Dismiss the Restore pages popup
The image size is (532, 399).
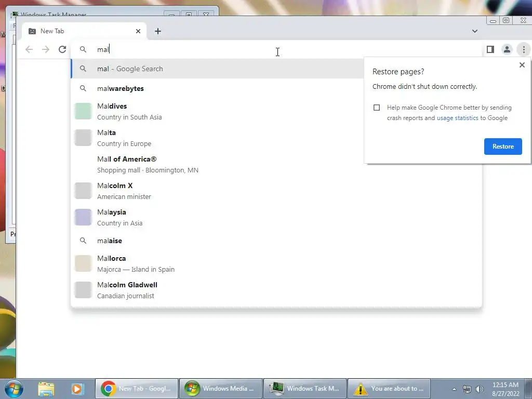click(522, 65)
